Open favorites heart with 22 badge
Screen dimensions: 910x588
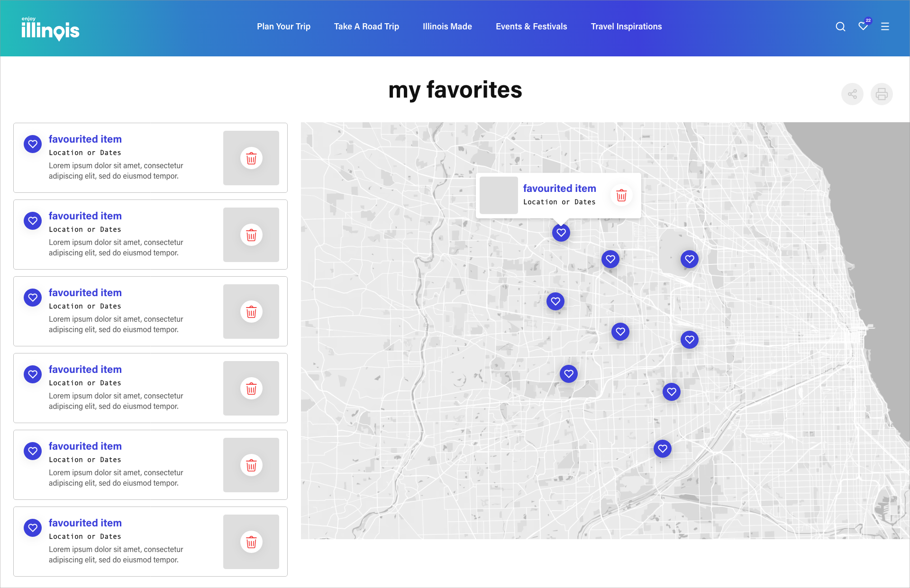(863, 27)
